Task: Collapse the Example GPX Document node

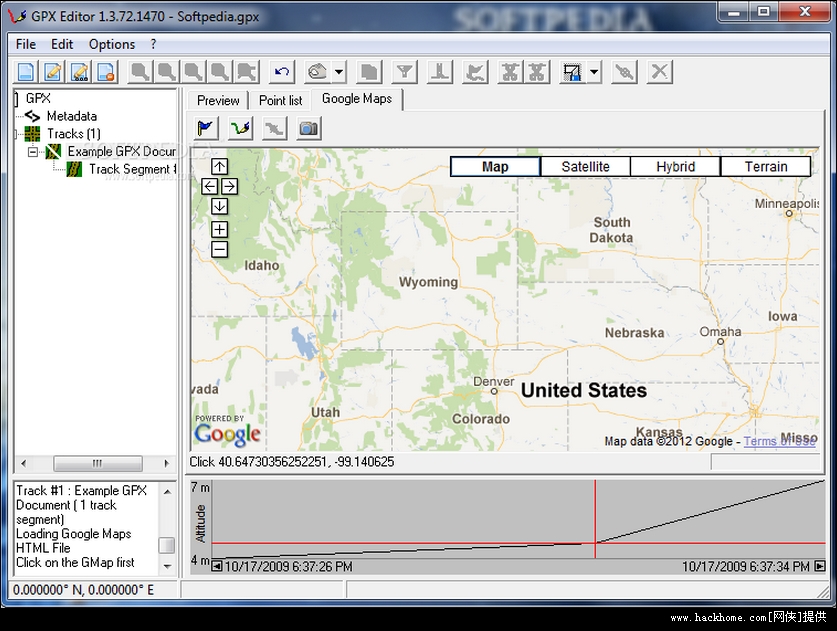Action: pyautogui.click(x=33, y=152)
